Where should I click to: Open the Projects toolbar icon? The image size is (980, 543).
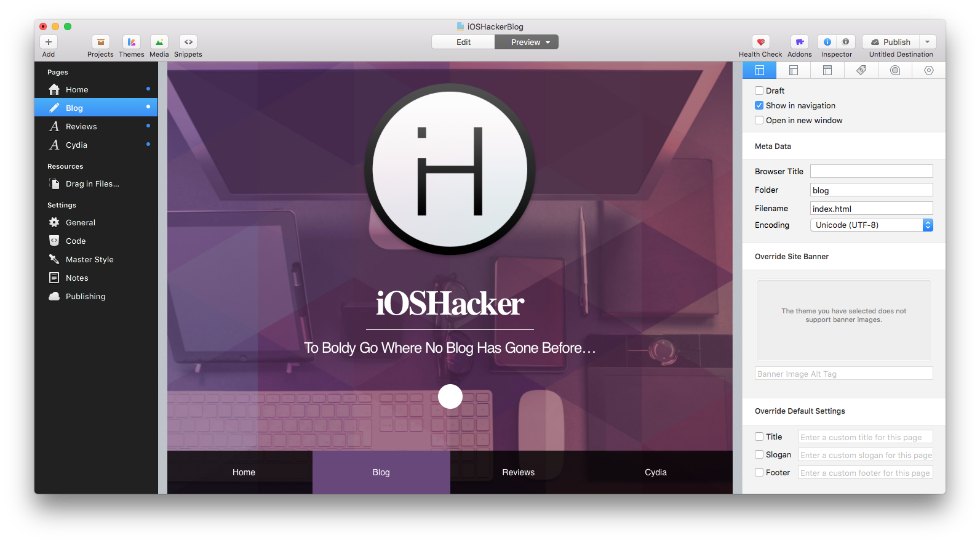[x=100, y=42]
